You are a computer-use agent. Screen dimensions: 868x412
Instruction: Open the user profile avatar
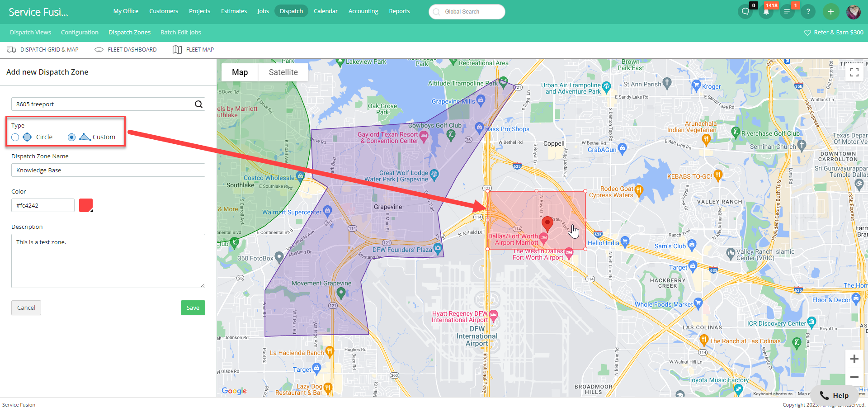click(x=854, y=12)
